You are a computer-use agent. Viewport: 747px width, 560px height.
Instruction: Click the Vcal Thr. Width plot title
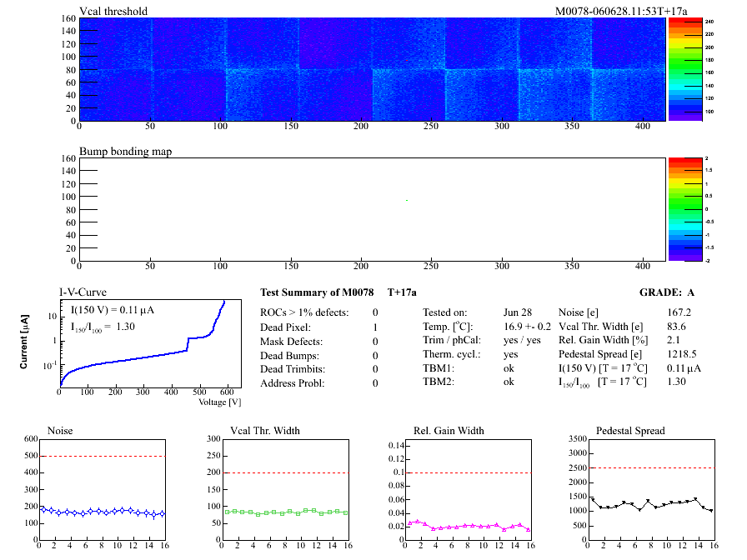(265, 431)
